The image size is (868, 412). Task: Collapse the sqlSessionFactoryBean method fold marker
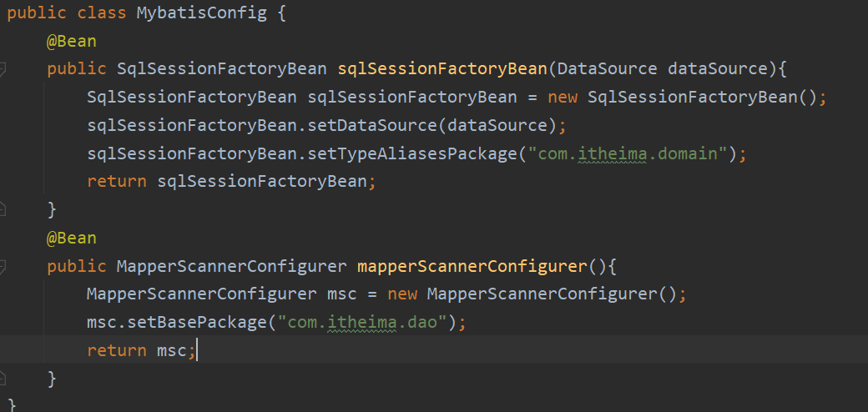(x=3, y=68)
